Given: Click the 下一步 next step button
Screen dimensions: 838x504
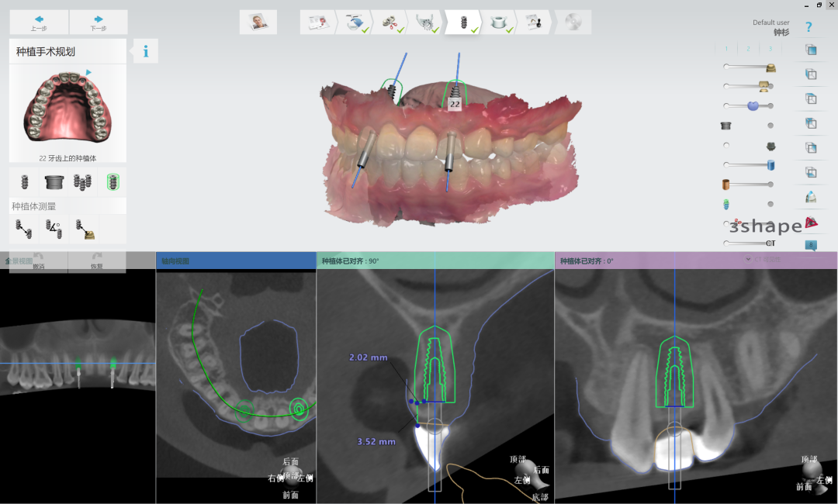Looking at the screenshot, I should coord(98,22).
